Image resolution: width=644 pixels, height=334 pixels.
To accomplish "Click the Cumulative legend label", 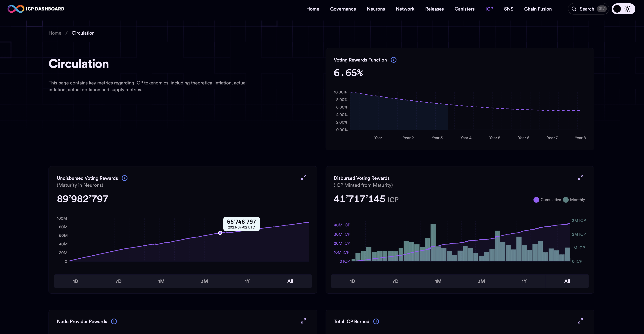I will pyautogui.click(x=551, y=200).
